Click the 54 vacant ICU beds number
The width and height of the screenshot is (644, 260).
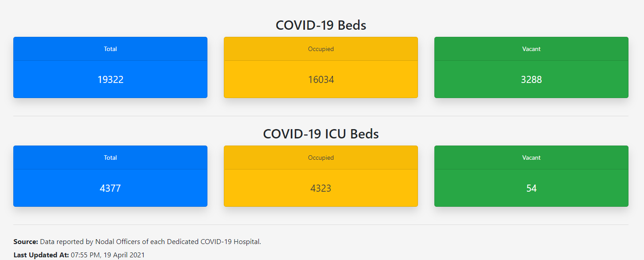click(531, 189)
